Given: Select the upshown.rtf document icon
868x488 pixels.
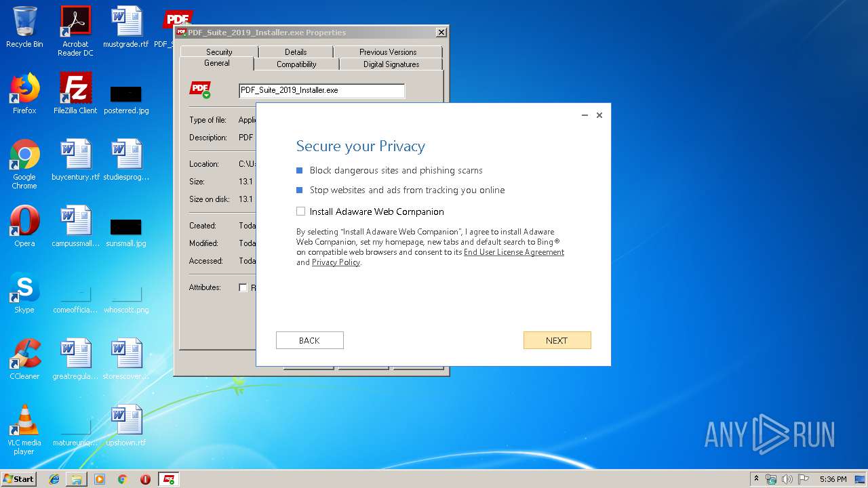Looking at the screenshot, I should coord(126,426).
